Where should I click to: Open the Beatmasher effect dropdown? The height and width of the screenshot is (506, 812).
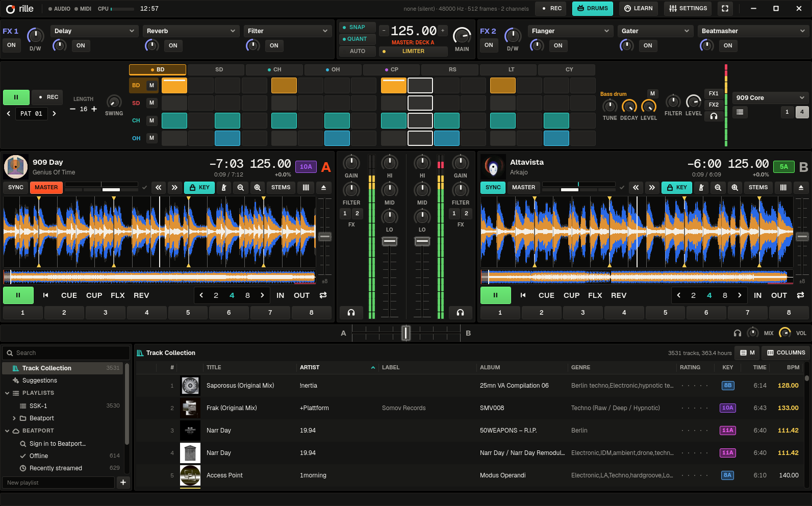click(x=753, y=31)
